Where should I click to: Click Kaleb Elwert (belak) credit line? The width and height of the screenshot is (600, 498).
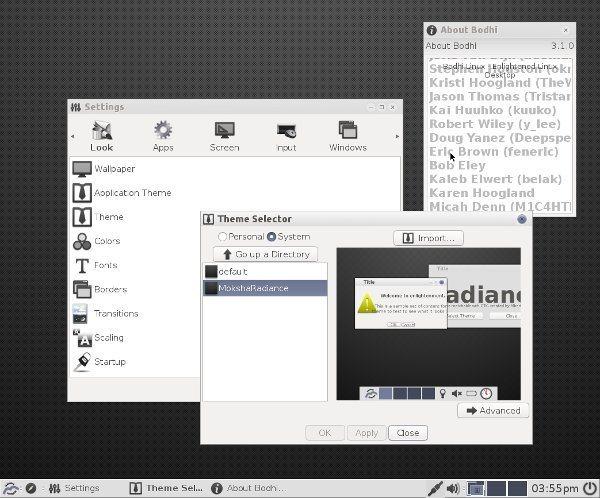click(496, 179)
